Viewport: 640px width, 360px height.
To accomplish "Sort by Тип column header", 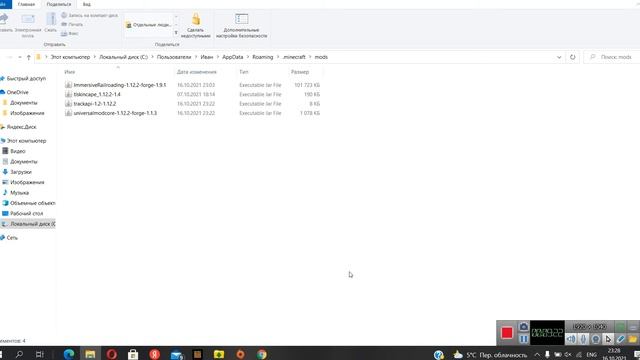I will [244, 72].
